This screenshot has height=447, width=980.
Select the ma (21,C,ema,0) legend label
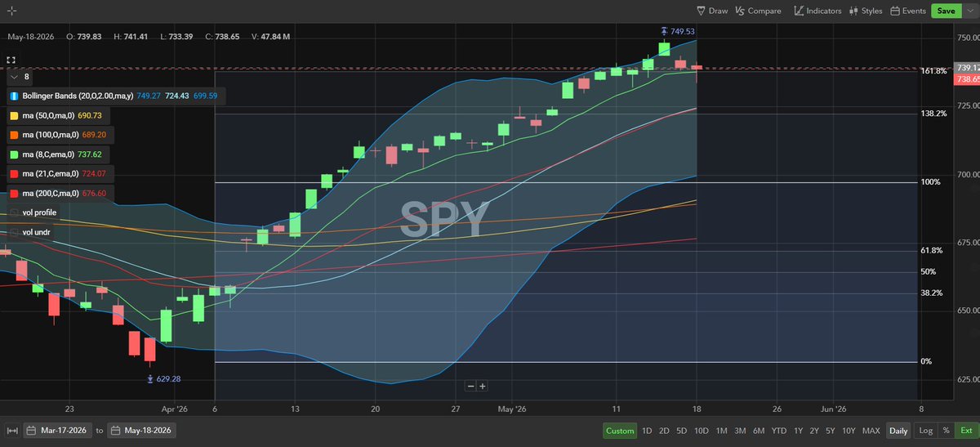pyautogui.click(x=51, y=173)
